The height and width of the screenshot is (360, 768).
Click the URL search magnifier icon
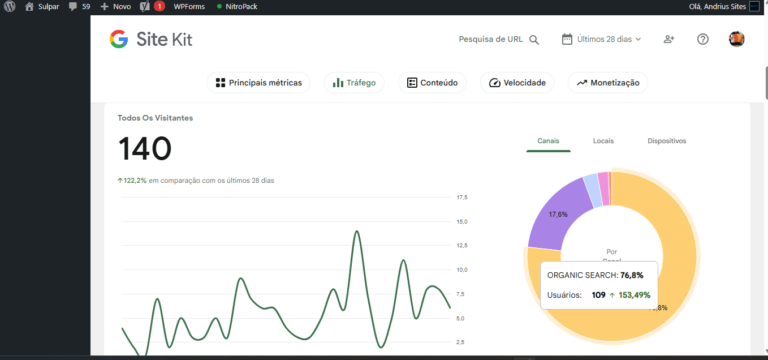tap(534, 40)
